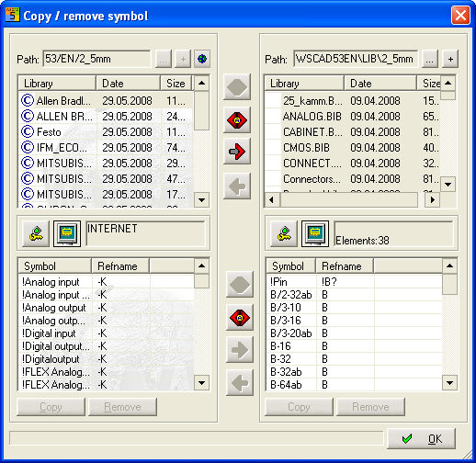Click the left panel monitor preview icon
This screenshot has width=476, height=463.
(x=67, y=233)
